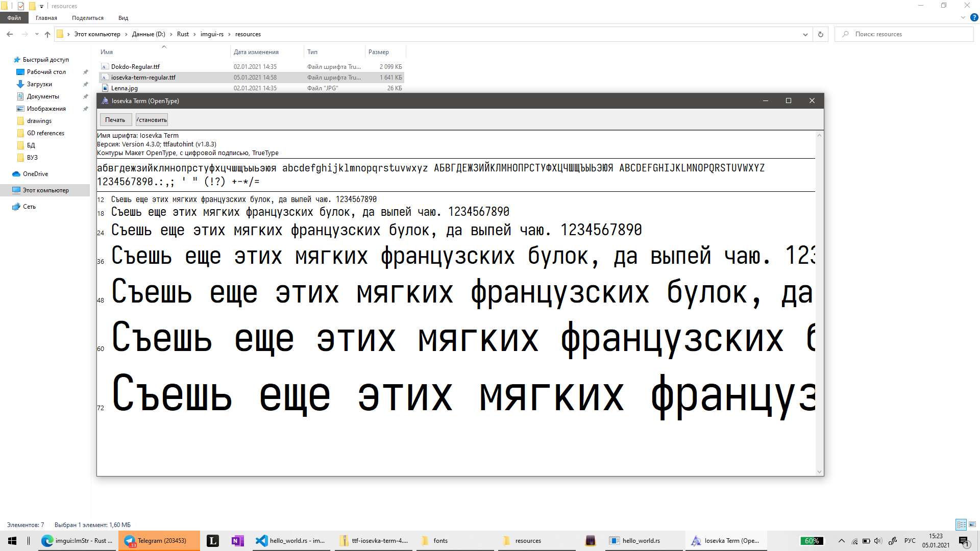Click the Properties quick access toolbar icon
This screenshot has width=980, height=551.
(20, 6)
